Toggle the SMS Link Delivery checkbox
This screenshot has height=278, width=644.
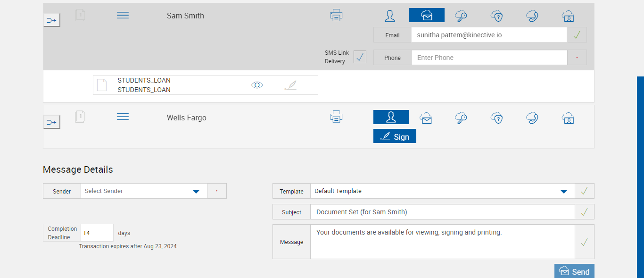[360, 57]
